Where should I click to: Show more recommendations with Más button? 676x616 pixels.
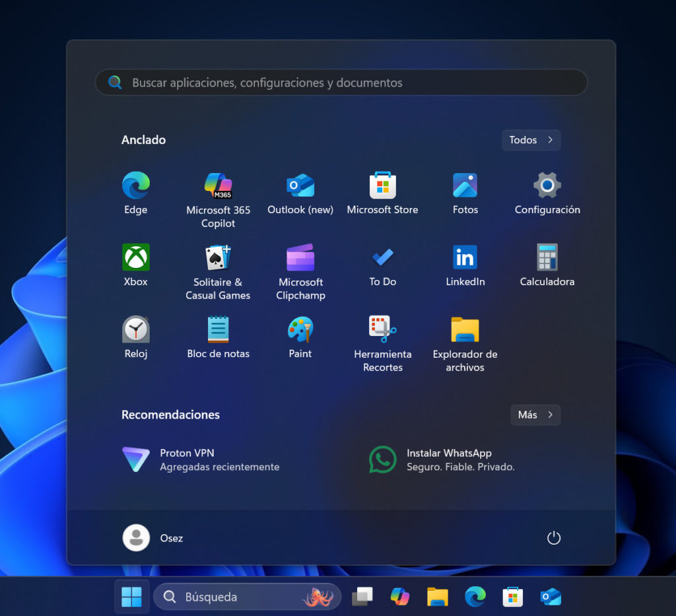pyautogui.click(x=535, y=415)
